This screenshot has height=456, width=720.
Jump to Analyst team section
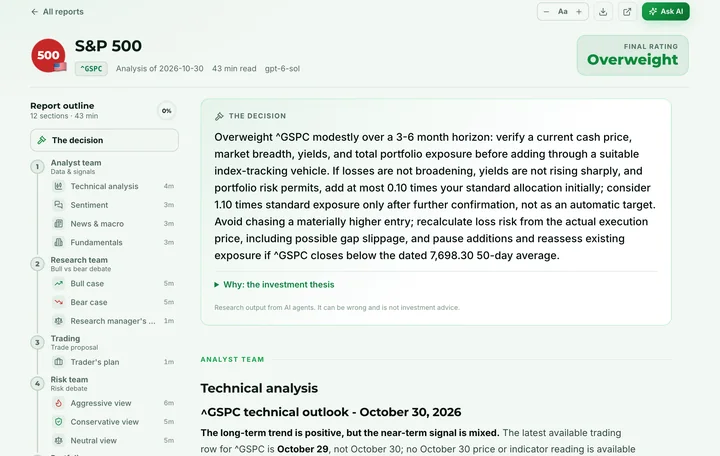tap(76, 166)
